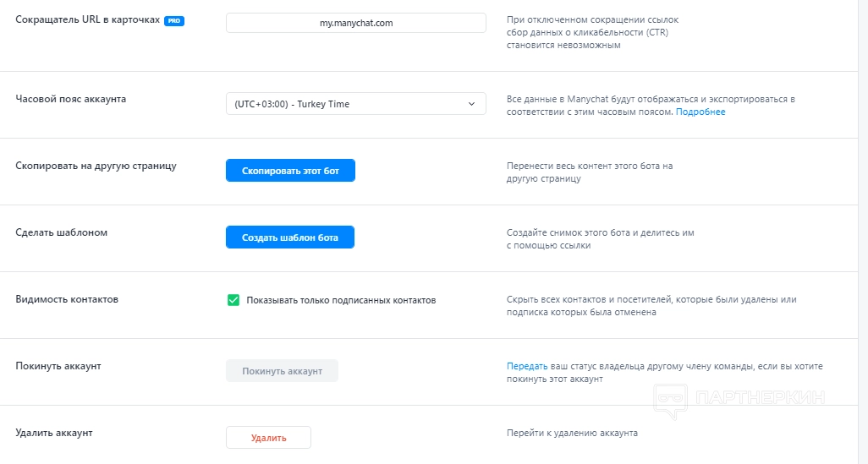
Task: Click the Partnerkin watermark logo icon
Action: coord(671,401)
